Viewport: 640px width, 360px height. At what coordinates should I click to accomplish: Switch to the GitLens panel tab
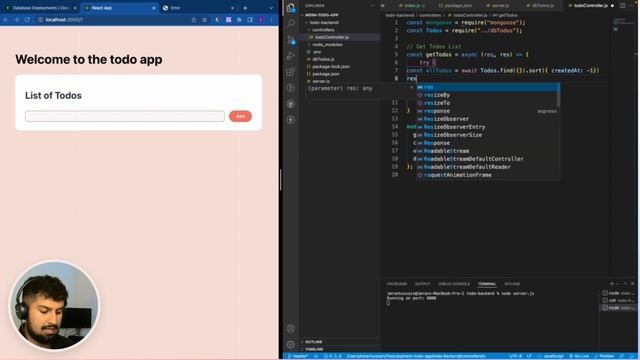512,284
